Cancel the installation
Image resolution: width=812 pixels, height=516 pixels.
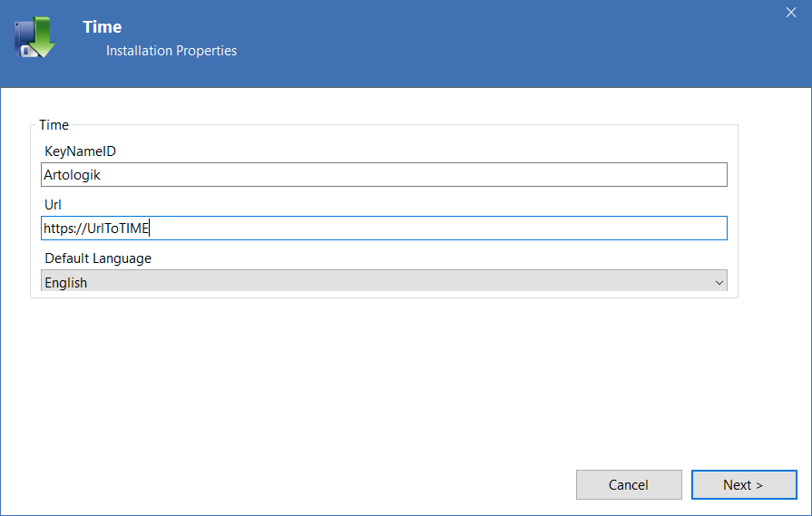click(x=629, y=485)
